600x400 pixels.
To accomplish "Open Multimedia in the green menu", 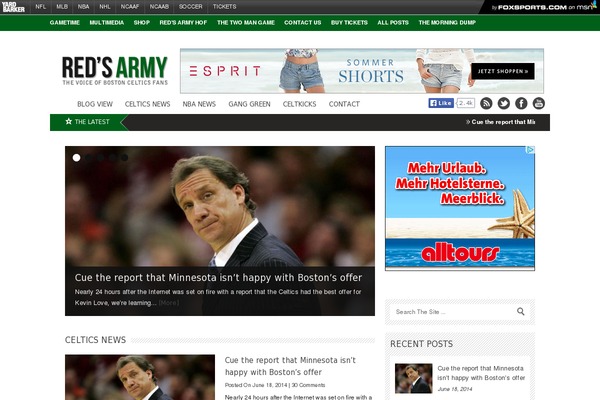I will tap(107, 23).
